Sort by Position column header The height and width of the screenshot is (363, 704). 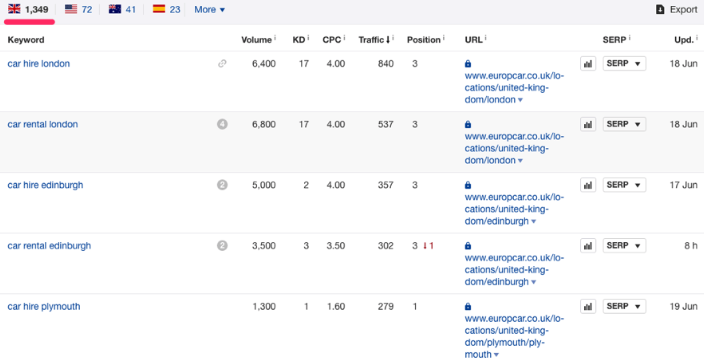tap(423, 40)
